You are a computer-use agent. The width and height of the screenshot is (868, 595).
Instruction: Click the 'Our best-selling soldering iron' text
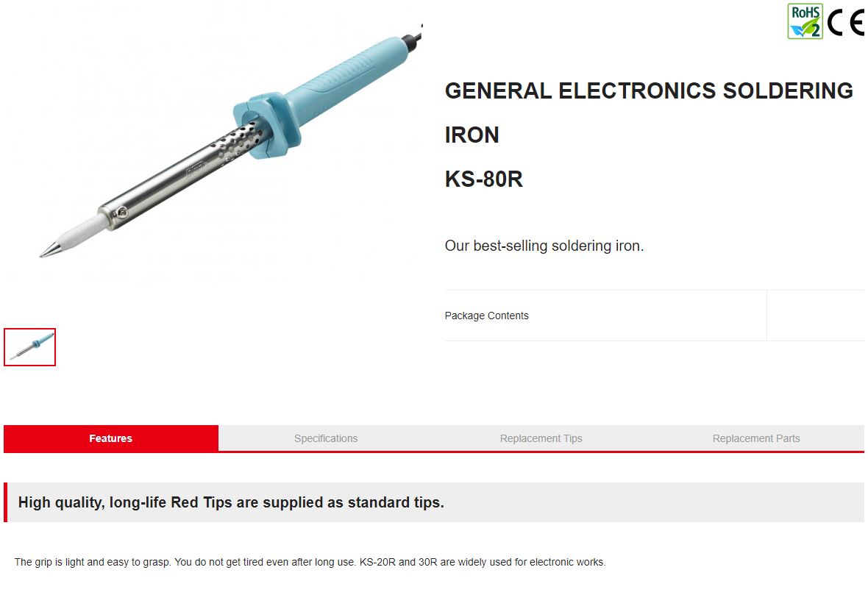(544, 246)
